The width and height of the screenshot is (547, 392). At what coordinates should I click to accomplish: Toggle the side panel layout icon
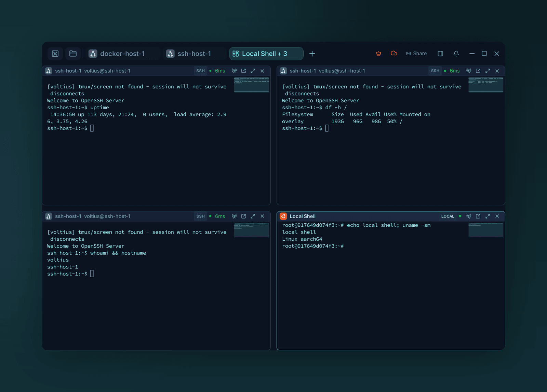pyautogui.click(x=440, y=54)
